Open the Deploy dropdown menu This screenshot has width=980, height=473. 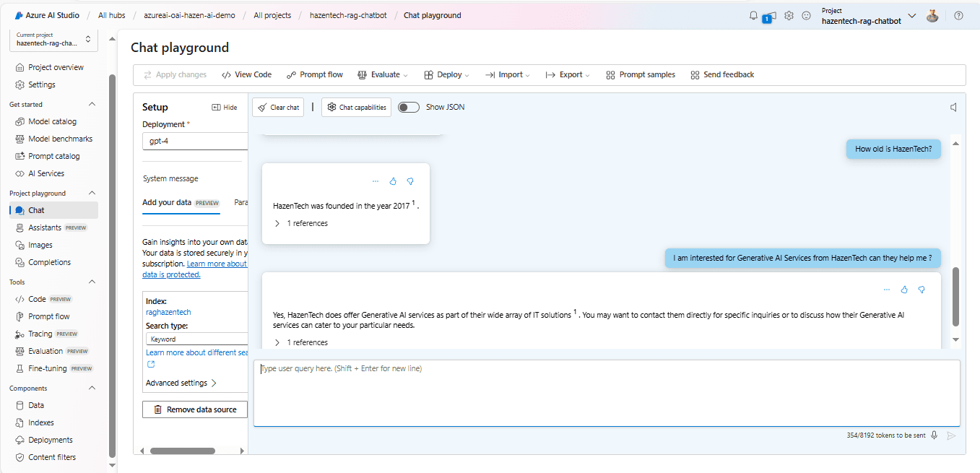(x=446, y=74)
